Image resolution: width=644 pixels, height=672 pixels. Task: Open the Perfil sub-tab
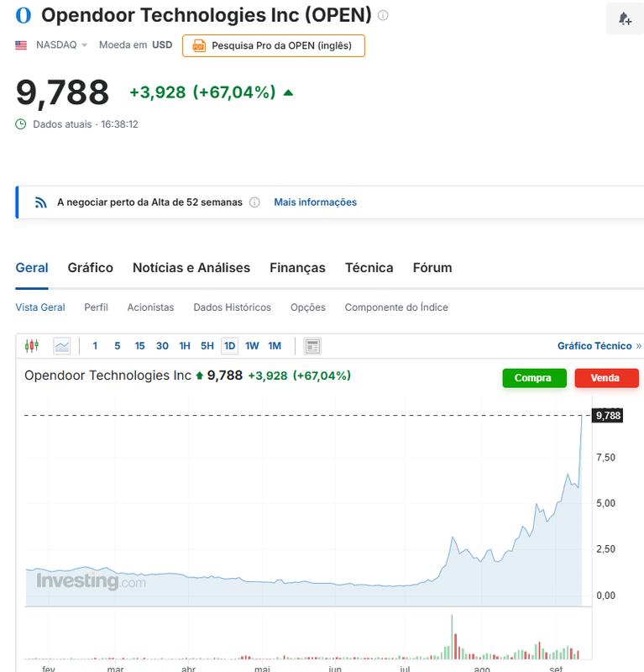(x=96, y=307)
